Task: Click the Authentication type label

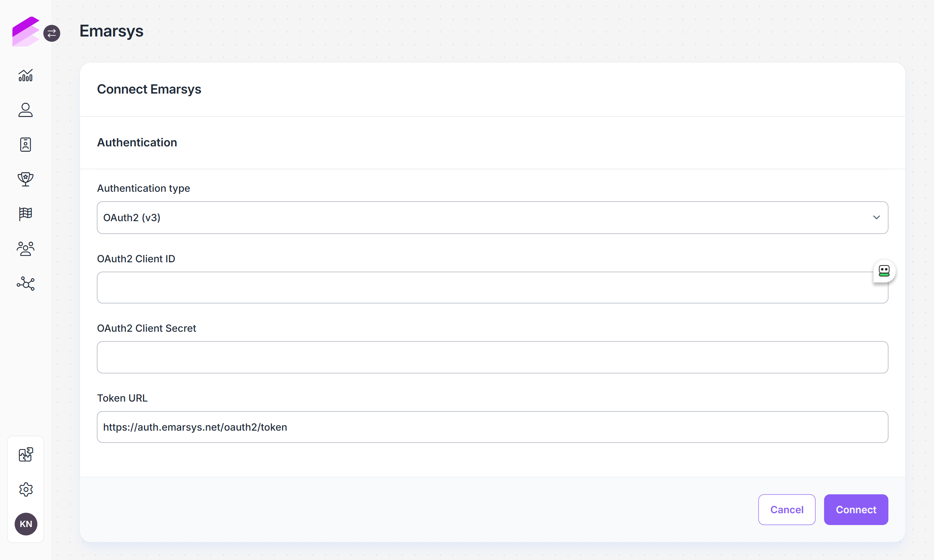Action: (144, 188)
